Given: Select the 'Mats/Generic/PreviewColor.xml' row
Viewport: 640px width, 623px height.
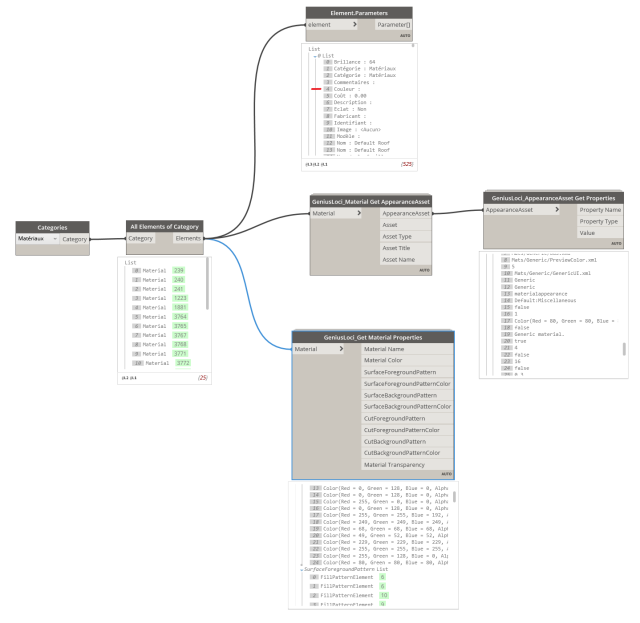Looking at the screenshot, I should [x=549, y=260].
